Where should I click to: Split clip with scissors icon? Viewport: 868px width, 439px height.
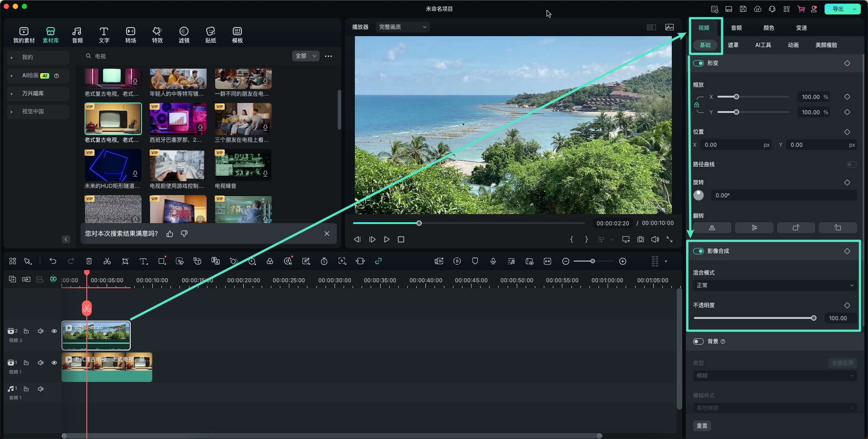coord(107,261)
